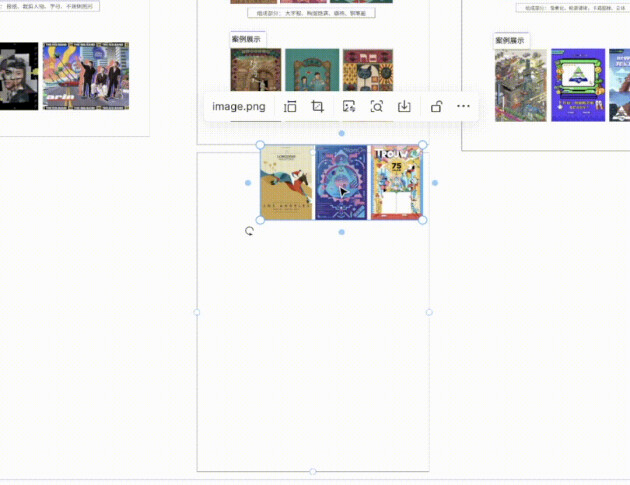The width and height of the screenshot is (630, 485).
Task: Click the 案例展示 label in center frame
Action: [247, 39]
